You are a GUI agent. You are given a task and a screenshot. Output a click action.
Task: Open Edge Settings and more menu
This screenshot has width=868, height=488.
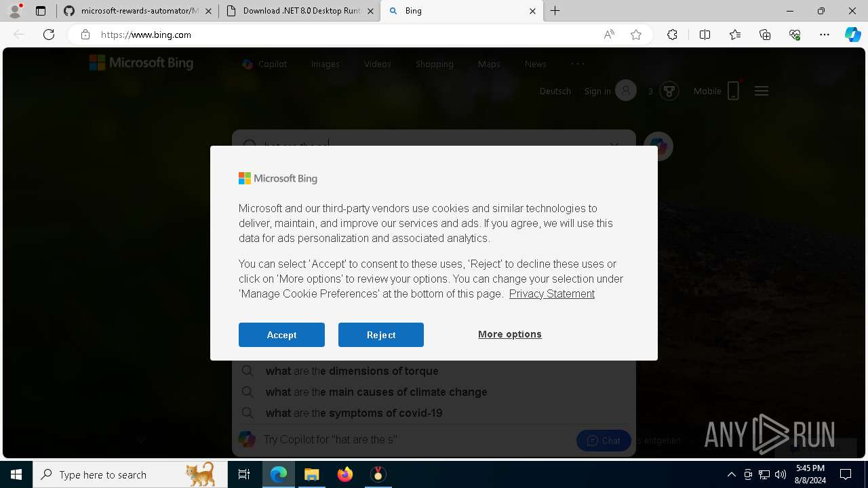pyautogui.click(x=825, y=35)
